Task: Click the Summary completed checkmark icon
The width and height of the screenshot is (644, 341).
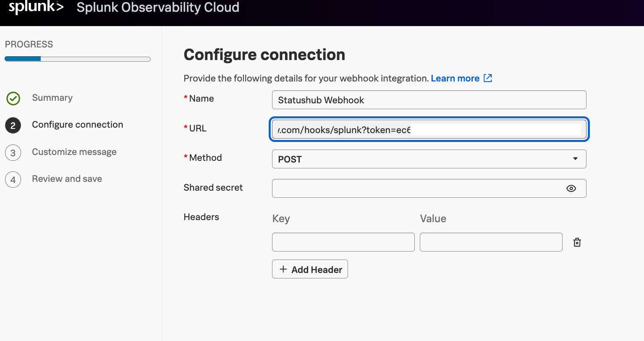Action: tap(13, 99)
